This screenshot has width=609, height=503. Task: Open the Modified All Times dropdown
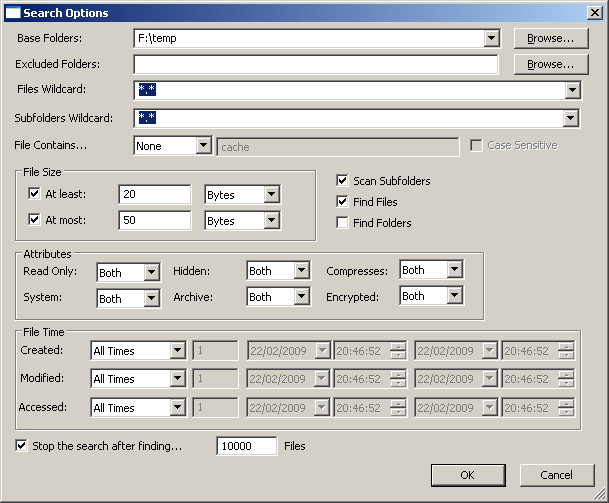pyautogui.click(x=177, y=378)
